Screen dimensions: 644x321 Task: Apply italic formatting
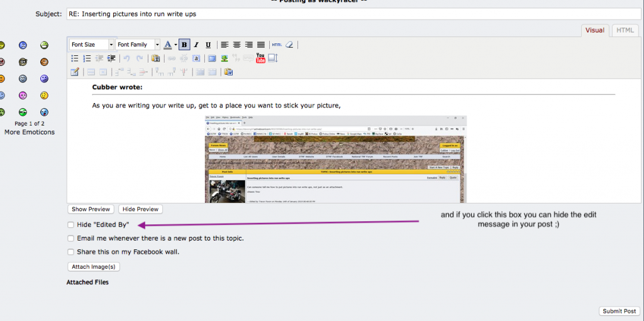pos(196,45)
